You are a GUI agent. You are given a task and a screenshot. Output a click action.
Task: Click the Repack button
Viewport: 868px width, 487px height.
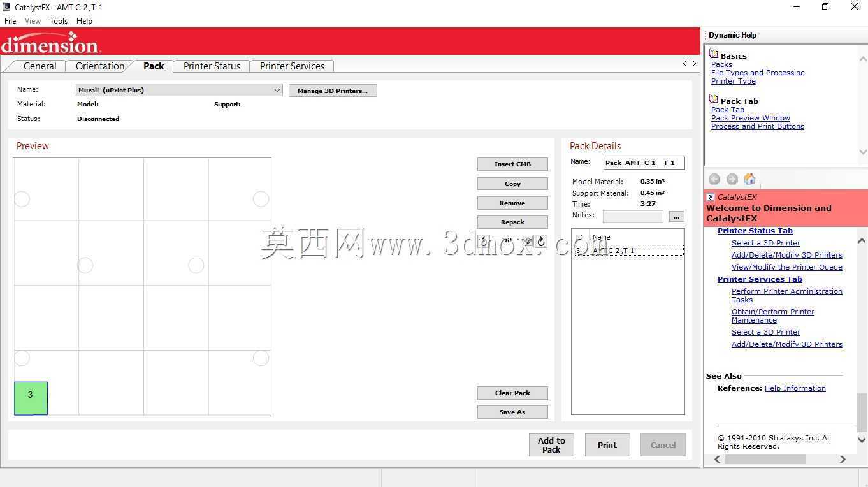512,222
